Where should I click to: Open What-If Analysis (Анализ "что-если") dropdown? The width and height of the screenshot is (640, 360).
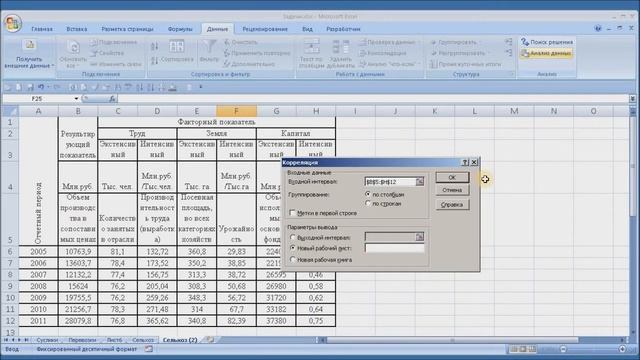point(389,64)
